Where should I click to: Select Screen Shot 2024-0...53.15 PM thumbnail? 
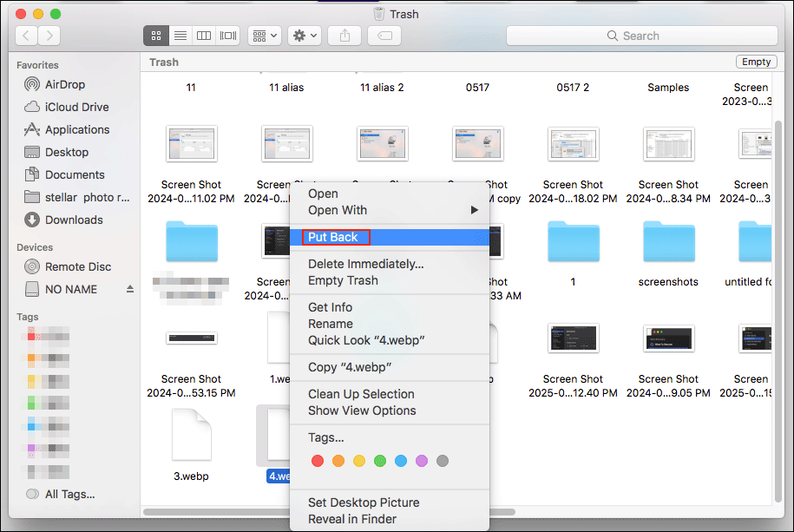tap(192, 338)
